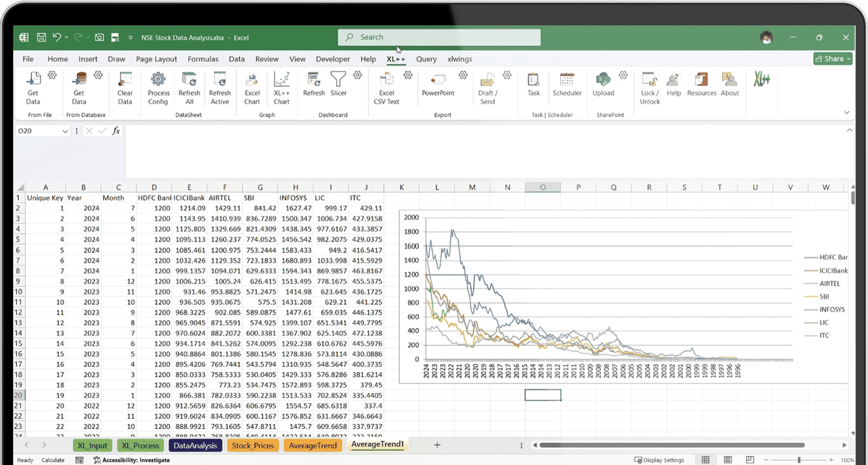Click Display Settings in status bar

(x=659, y=460)
